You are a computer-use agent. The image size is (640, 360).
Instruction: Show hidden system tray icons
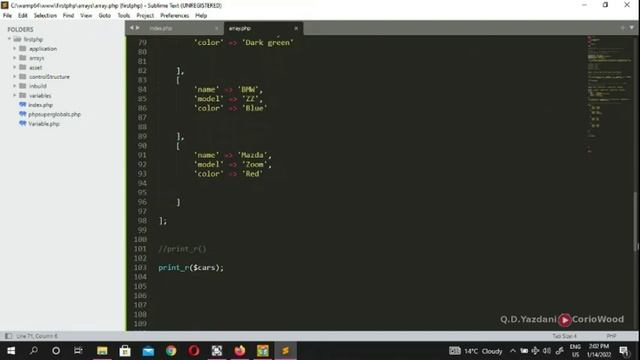coord(513,351)
